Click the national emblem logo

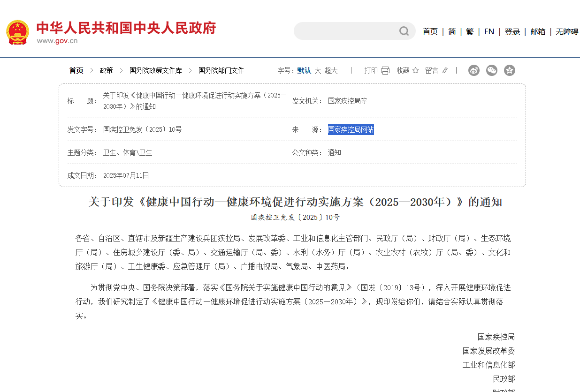(x=17, y=32)
